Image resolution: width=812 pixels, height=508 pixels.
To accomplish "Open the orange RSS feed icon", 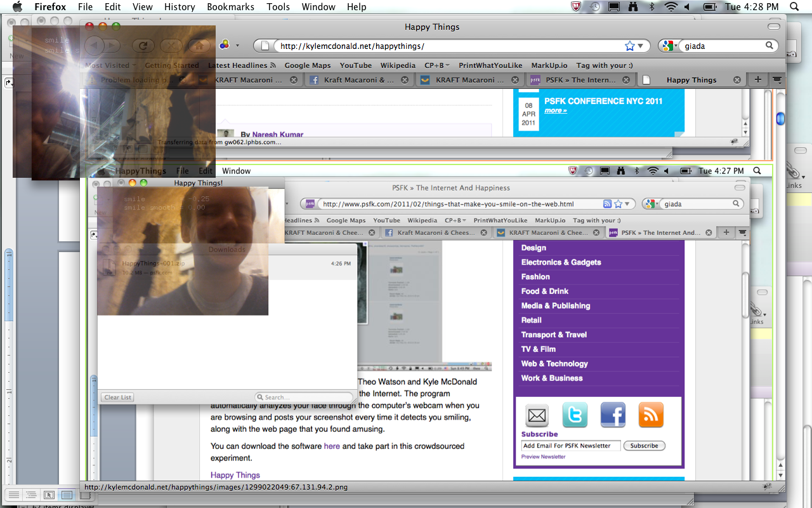I will click(x=650, y=415).
